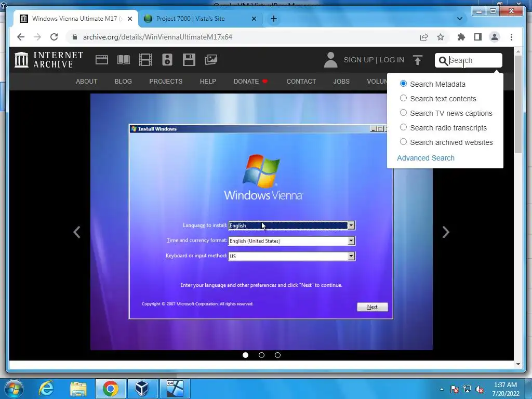The height and width of the screenshot is (399, 532).
Task: Click the Chrome taskbar icon
Action: (x=110, y=389)
